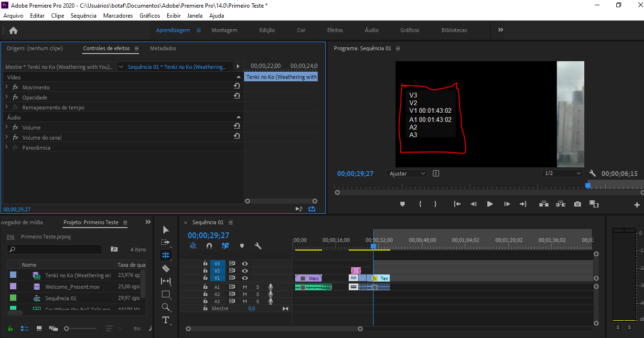The image size is (644, 338).
Task: Select the Razor tool
Action: 166,268
